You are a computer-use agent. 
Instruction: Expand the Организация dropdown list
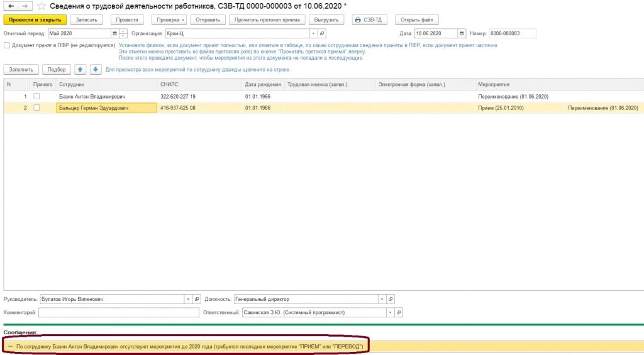click(313, 33)
